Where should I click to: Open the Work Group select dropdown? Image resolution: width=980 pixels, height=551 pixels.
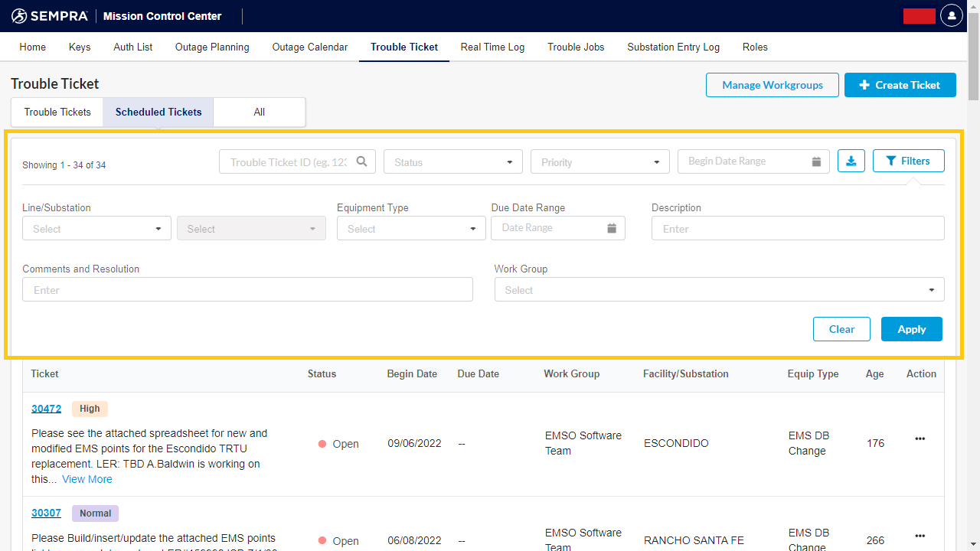coord(718,290)
